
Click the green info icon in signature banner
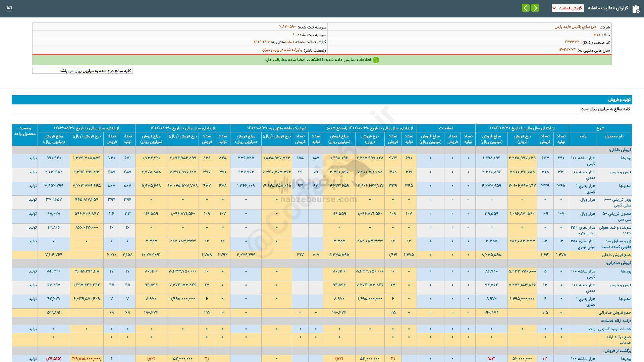376,60
